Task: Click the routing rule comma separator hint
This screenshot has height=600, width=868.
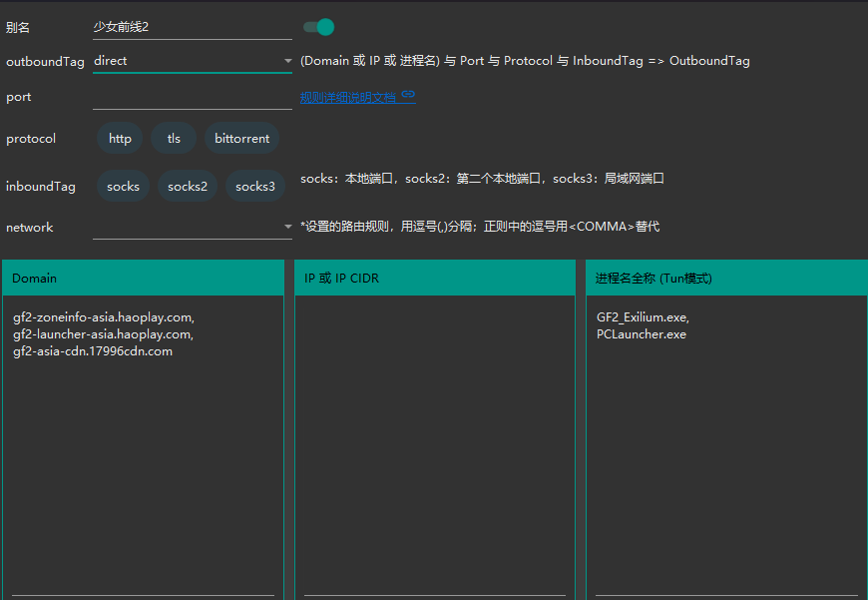Action: (x=480, y=227)
